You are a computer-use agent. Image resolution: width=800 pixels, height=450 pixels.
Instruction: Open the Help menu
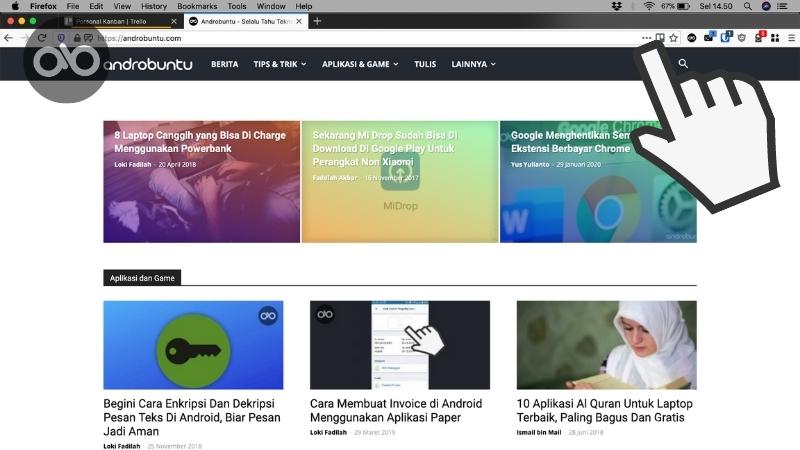pos(304,6)
